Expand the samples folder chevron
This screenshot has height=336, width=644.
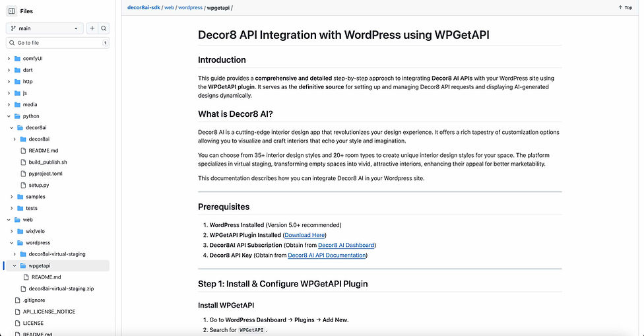[x=11, y=197]
